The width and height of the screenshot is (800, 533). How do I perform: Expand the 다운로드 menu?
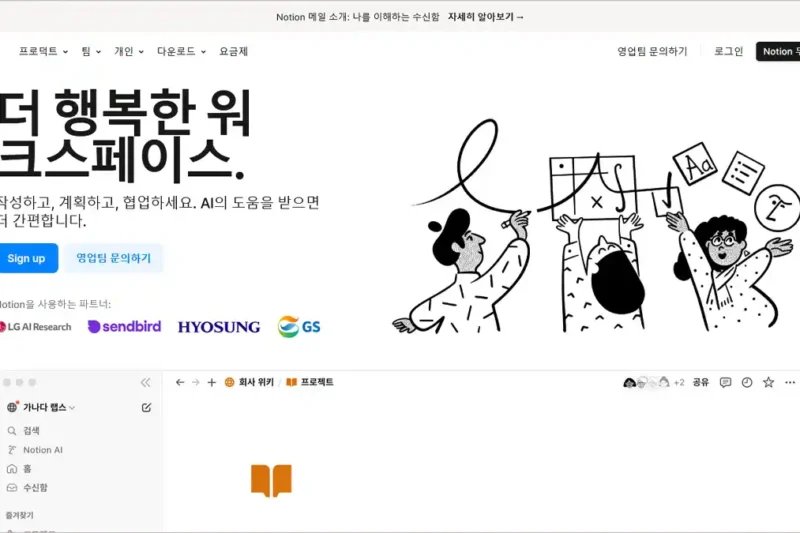(181, 52)
